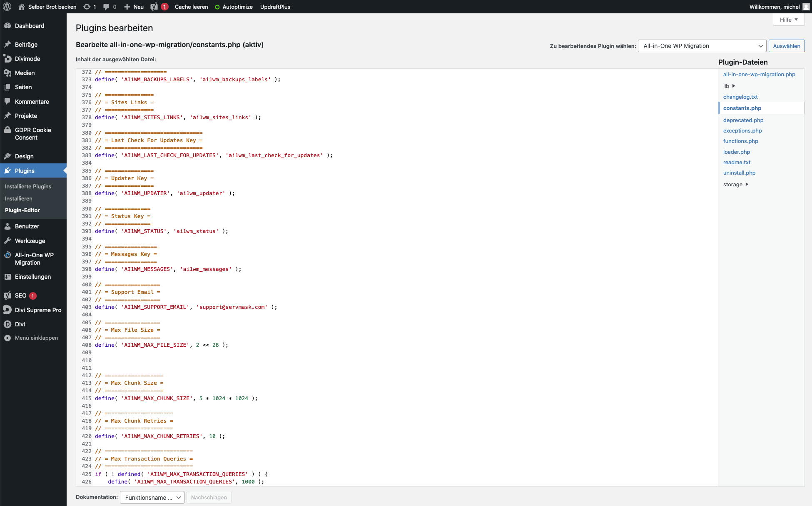This screenshot has height=506, width=812.
Task: Collapse menu with Menü einklappen
Action: (36, 338)
